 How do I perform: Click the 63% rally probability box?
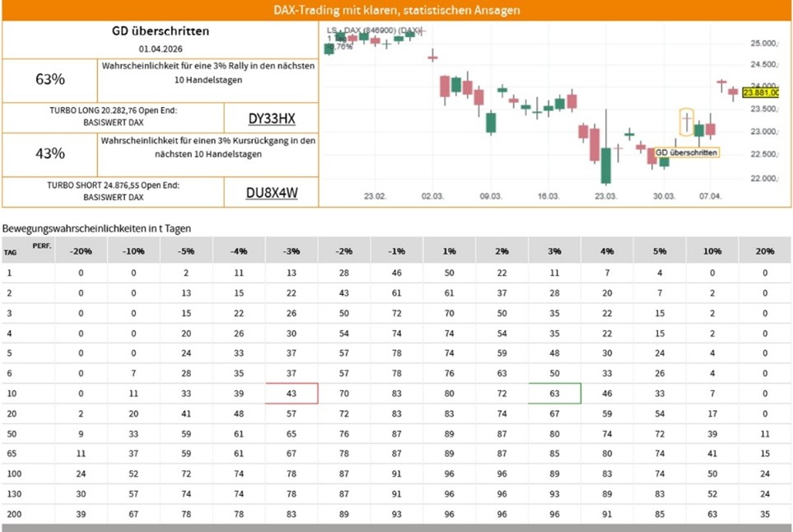click(50, 80)
